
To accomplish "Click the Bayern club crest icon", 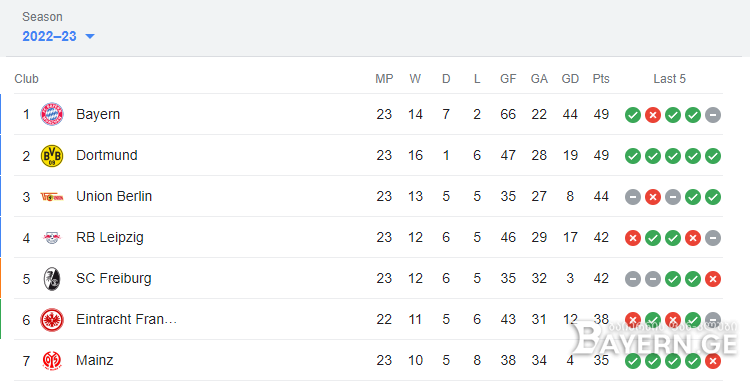I will click(52, 114).
